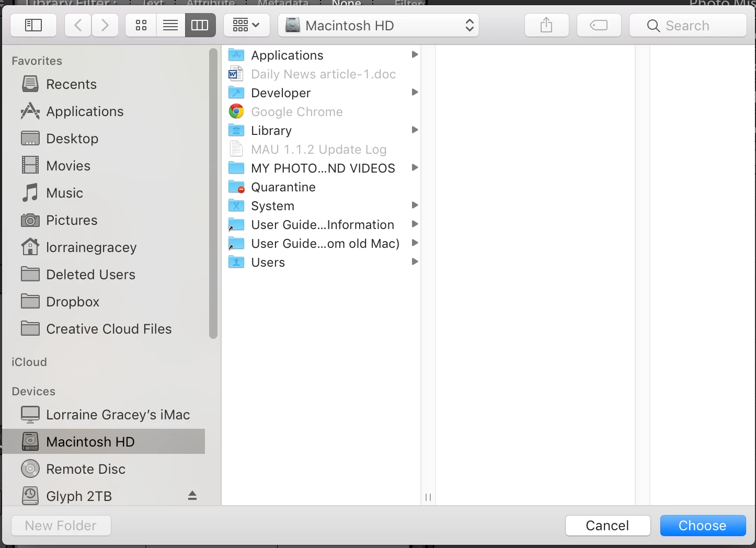Expand the System folder arrow

pyautogui.click(x=415, y=205)
